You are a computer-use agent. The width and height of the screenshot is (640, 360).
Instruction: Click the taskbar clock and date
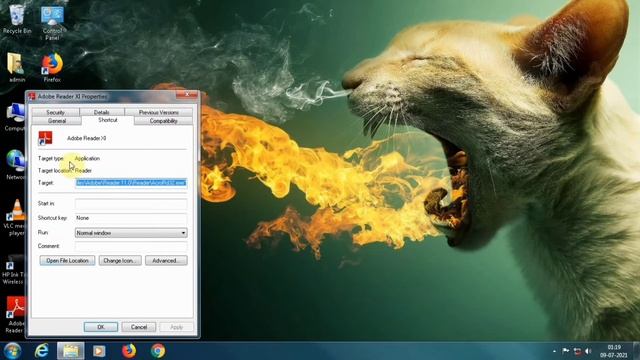[613, 351]
